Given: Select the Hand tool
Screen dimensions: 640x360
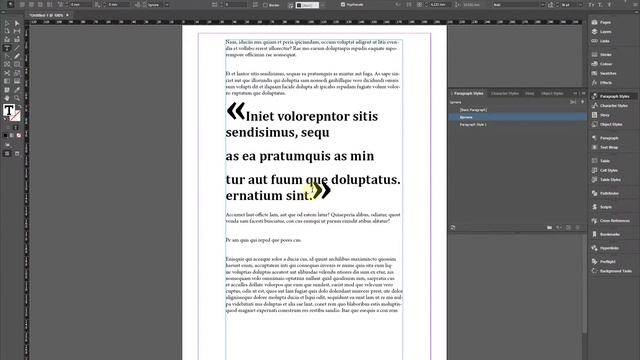Looking at the screenshot, I should pos(7,98).
